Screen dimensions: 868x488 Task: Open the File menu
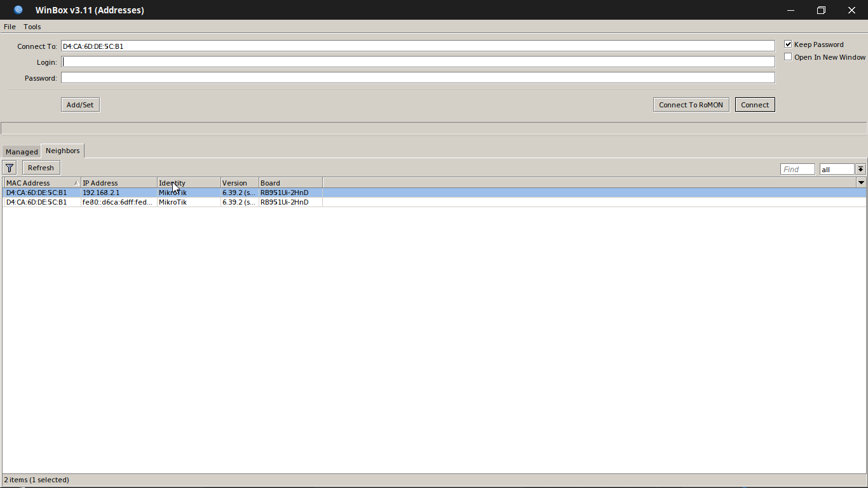point(10,27)
